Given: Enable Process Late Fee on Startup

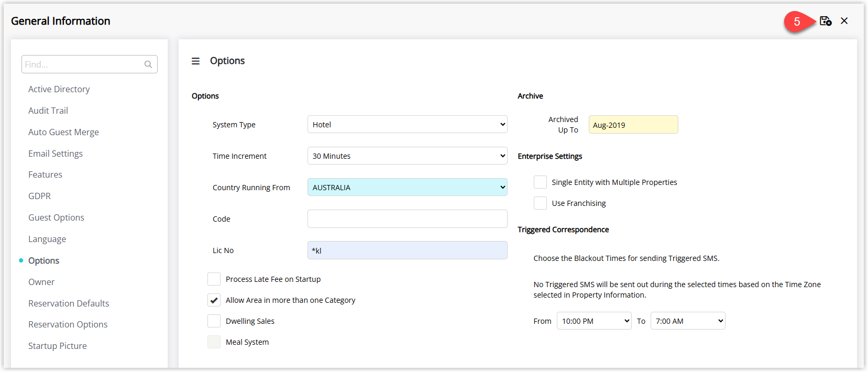Looking at the screenshot, I should [x=214, y=279].
